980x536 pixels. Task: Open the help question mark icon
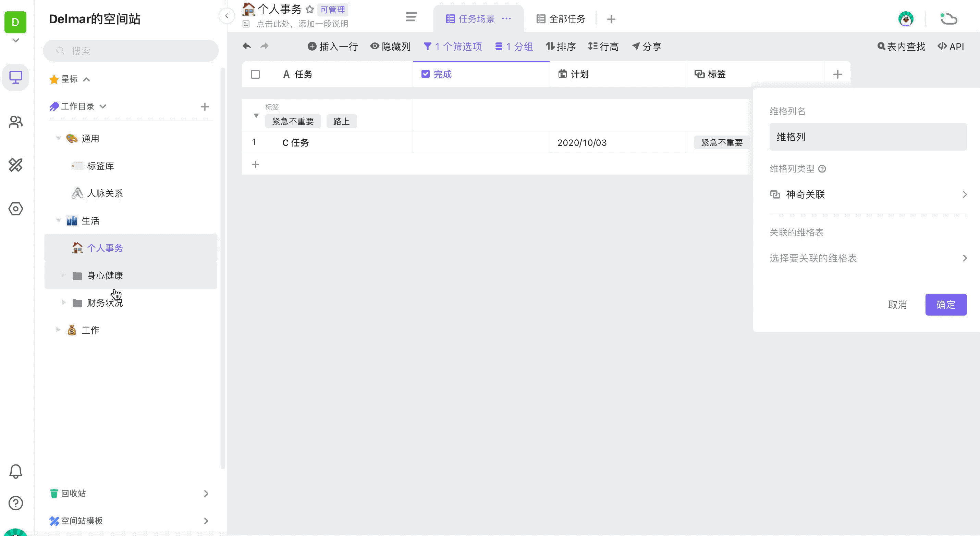[16, 503]
